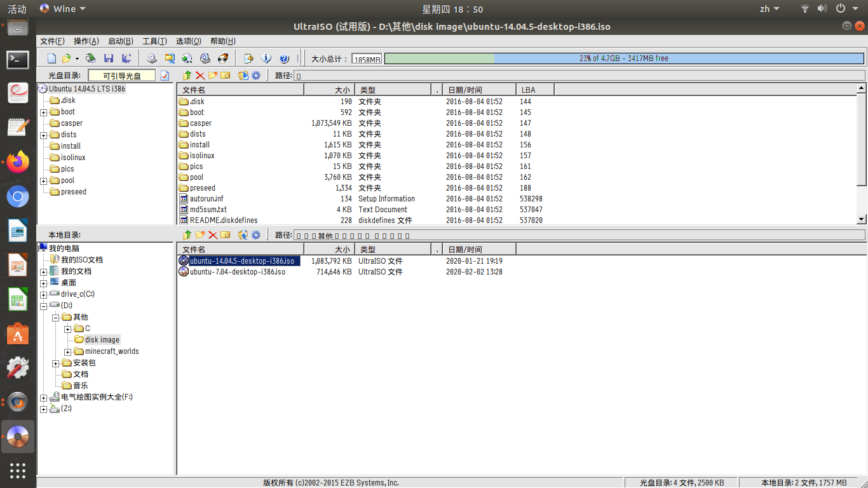Click the flaming disc Burn image icon

pos(222,58)
